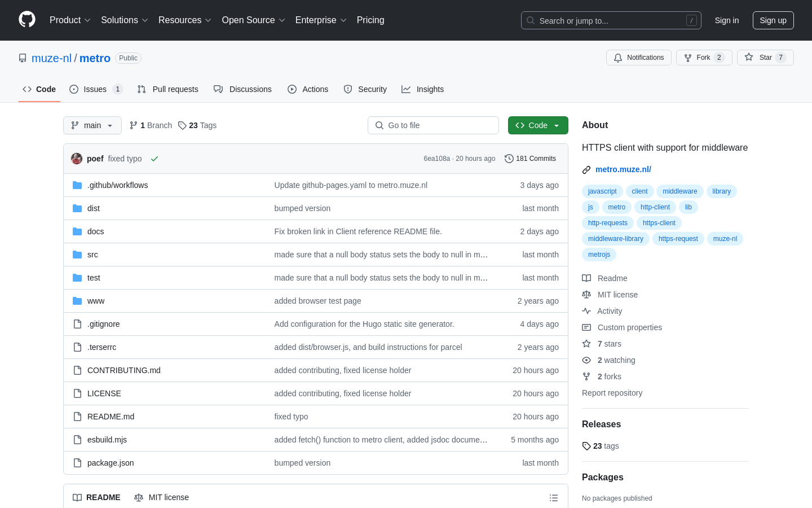
Task: Switch to the Security tab
Action: [x=365, y=89]
